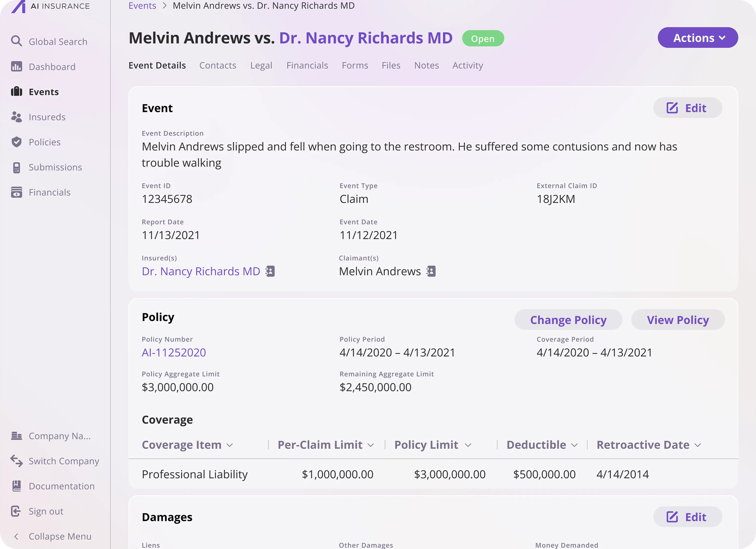
Task: Expand the Per-Claim Limit column chevron
Action: tap(371, 445)
